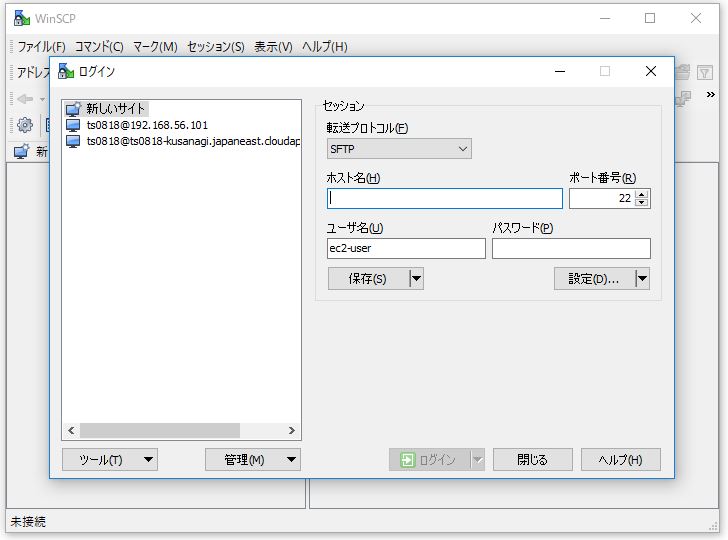Click the WinSCP app icon in main title bar
Screen dimensions: 728x540
click(x=22, y=18)
